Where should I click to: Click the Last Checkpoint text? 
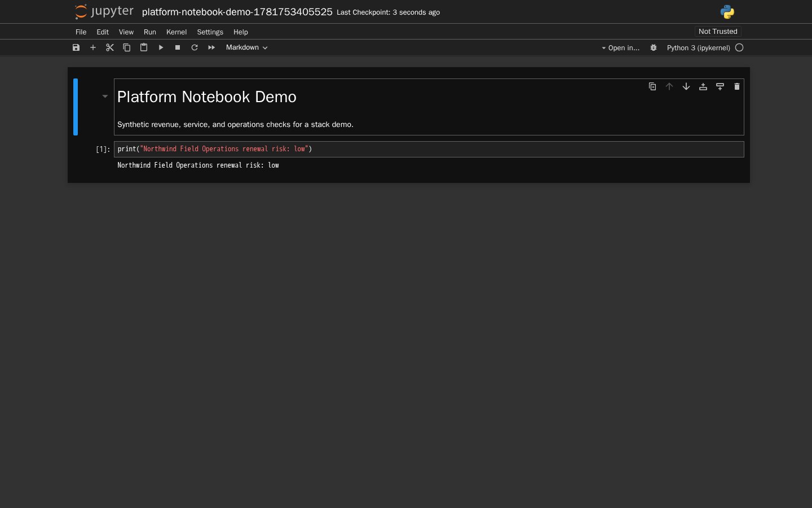coord(388,12)
